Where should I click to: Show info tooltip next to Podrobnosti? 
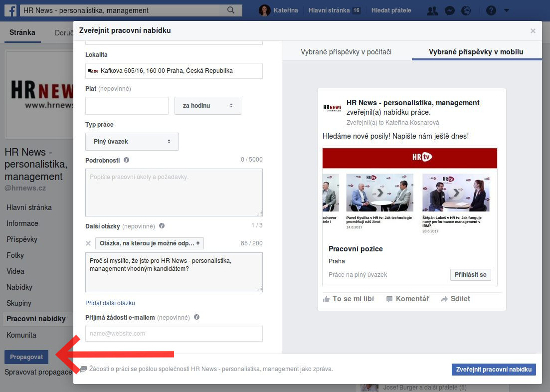[126, 160]
